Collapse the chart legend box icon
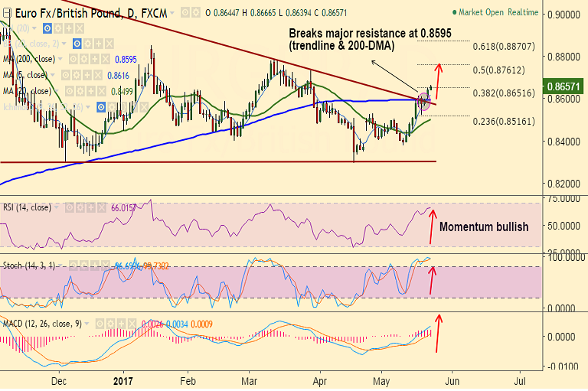The height and width of the screenshot is (391, 588). tap(6, 14)
